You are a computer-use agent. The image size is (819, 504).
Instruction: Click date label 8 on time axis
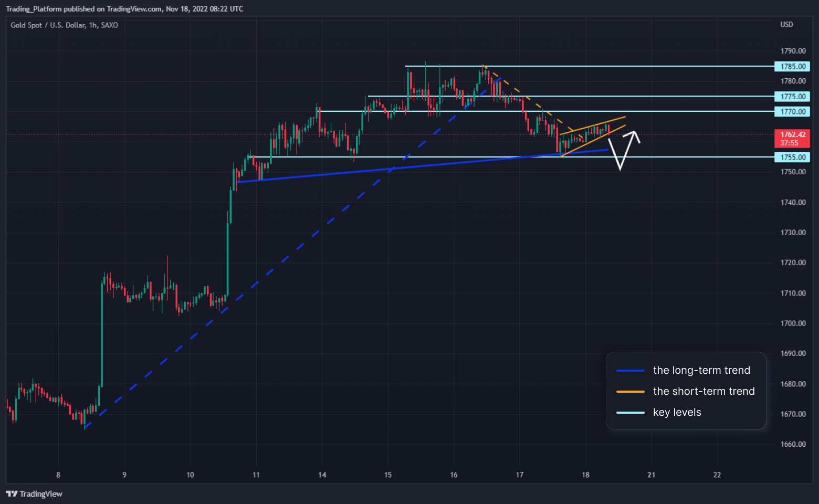tap(58, 475)
